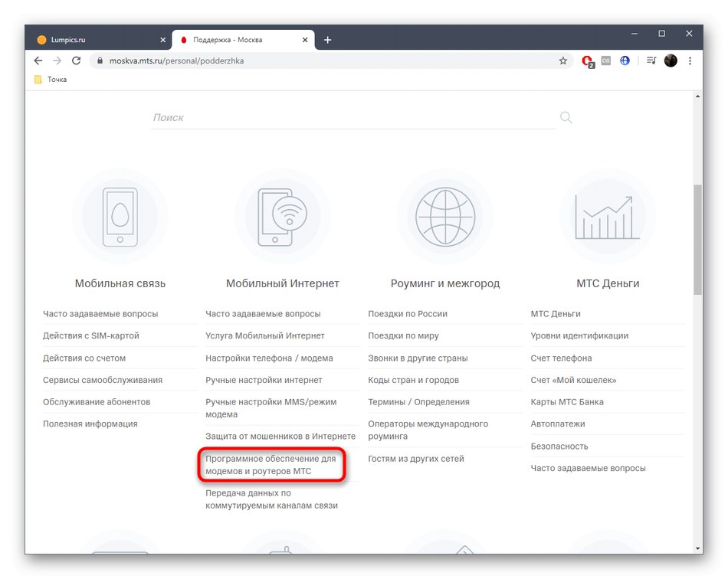The width and height of the screenshot is (728, 579).
Task: Open Операторы международного роуминга link
Action: pos(428,430)
